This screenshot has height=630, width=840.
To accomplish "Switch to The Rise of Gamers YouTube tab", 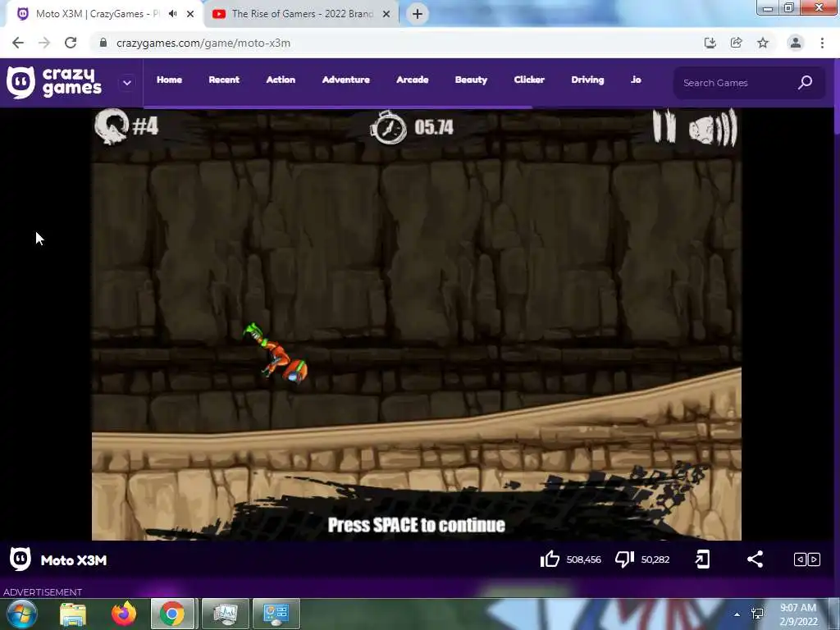I will click(302, 14).
